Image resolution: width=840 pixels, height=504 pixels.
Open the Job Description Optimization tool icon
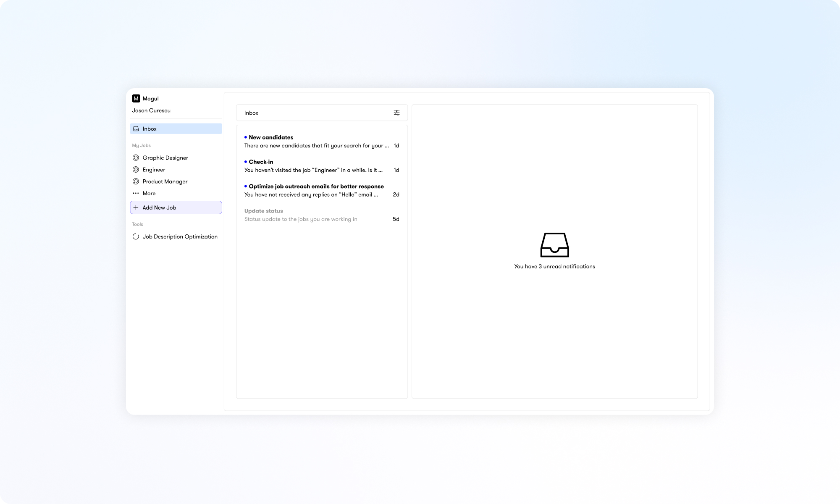[136, 236]
